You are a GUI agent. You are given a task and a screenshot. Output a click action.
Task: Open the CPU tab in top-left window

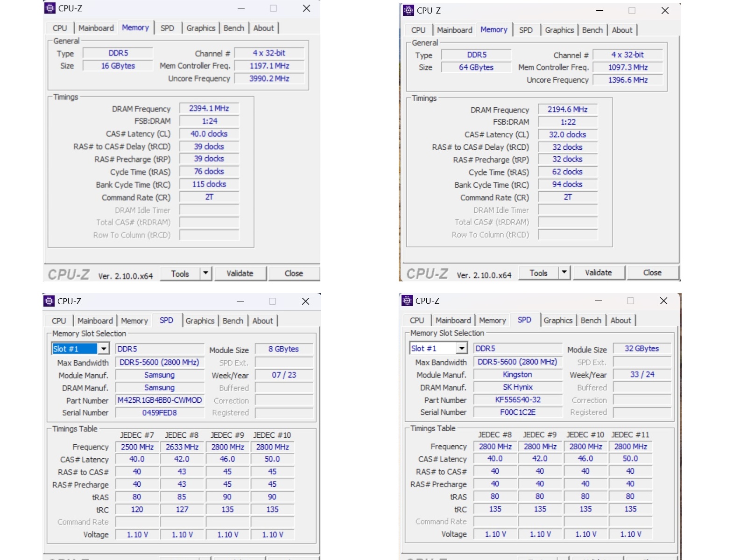(x=60, y=28)
